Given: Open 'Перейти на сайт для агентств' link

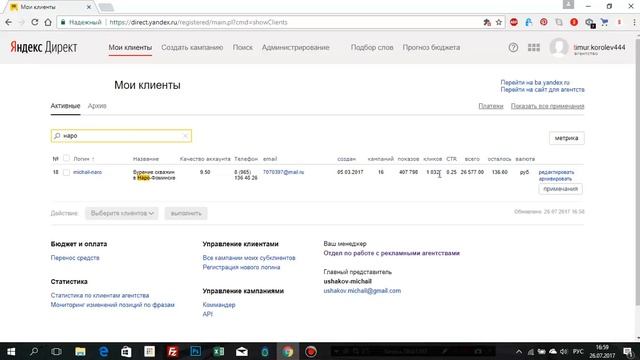Looking at the screenshot, I should coord(542,89).
